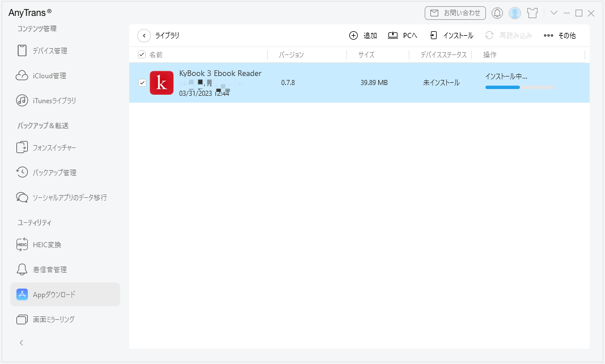Click the お問い合わせ button

pos(455,12)
